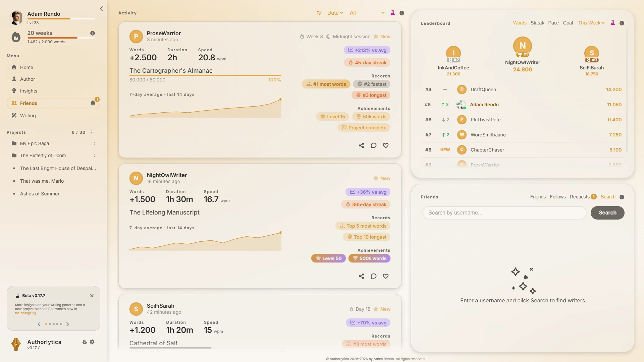Click the bug report icon near Authorlytica

coord(85,342)
